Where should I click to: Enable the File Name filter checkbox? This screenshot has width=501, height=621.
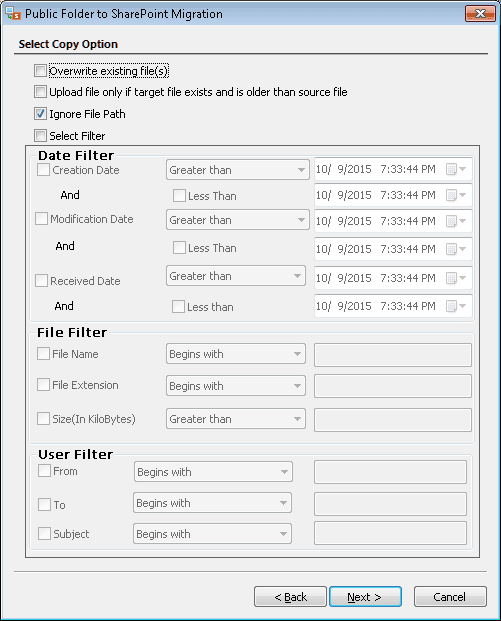[43, 354]
